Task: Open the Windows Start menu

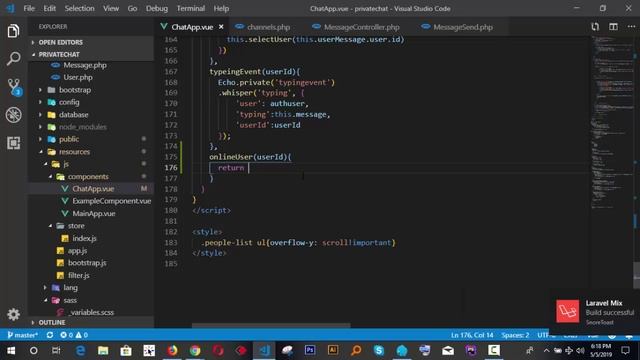Action: (11, 351)
